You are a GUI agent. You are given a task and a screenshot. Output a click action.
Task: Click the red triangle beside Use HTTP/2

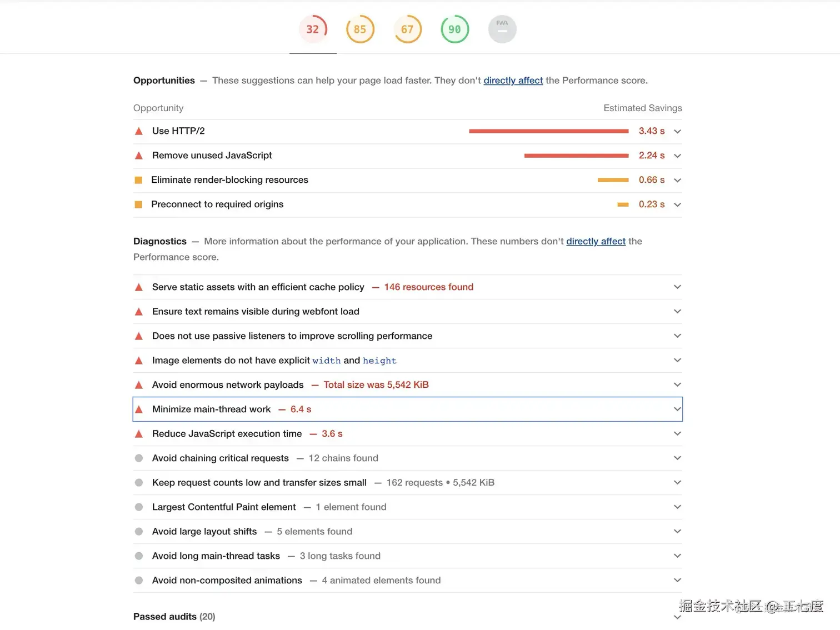coord(139,132)
